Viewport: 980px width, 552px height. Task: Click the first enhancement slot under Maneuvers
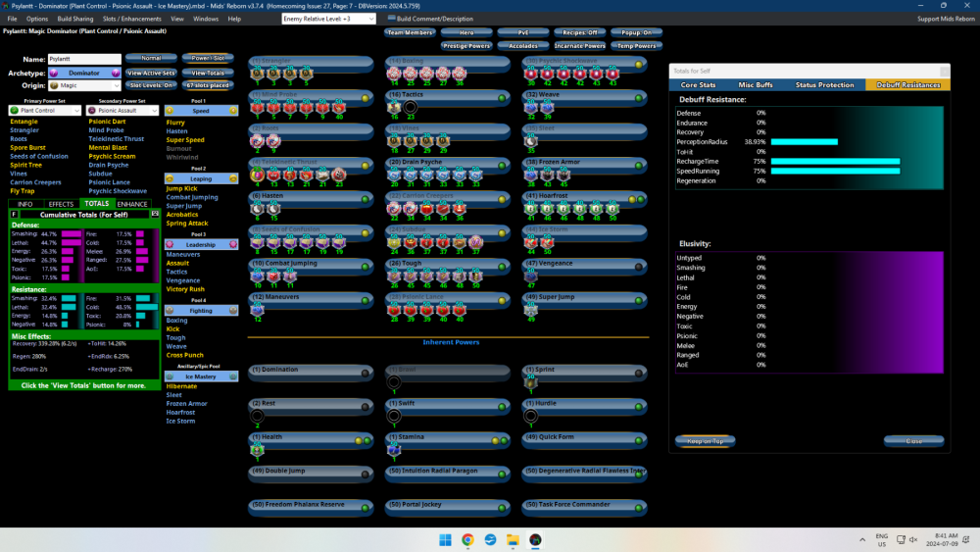(x=258, y=310)
